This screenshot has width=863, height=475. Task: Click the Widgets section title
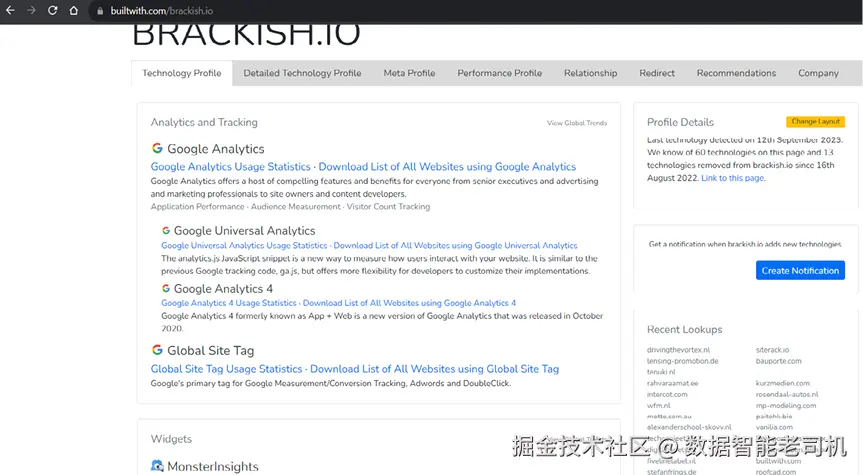171,439
